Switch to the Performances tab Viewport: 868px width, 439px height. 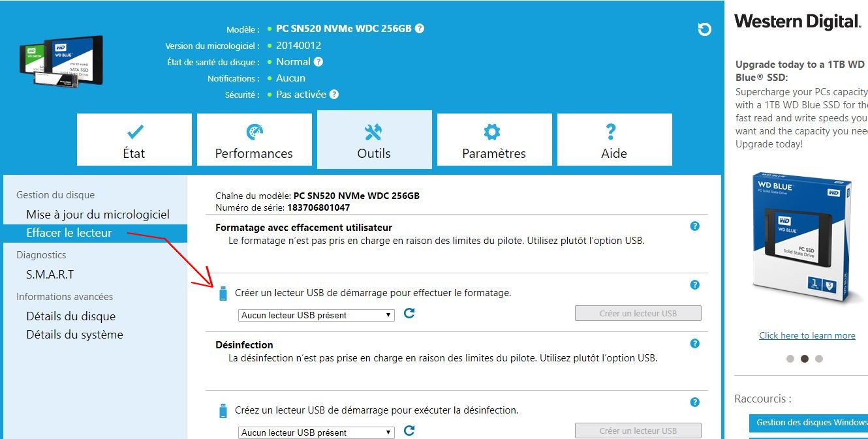tap(255, 140)
